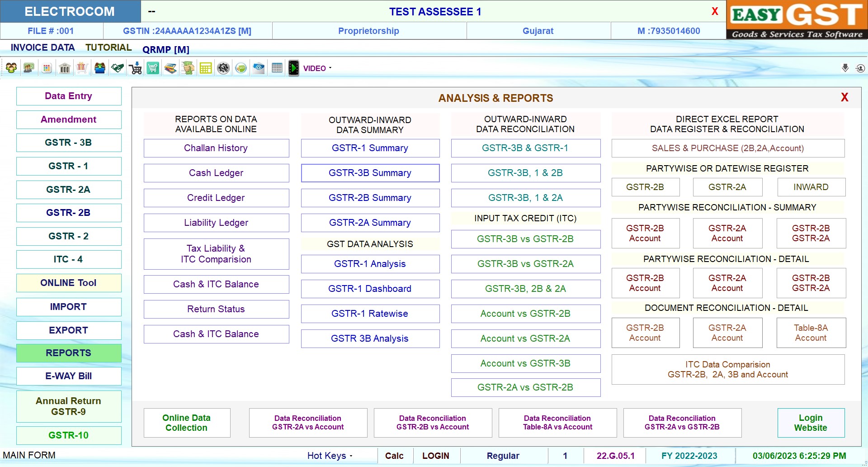Open SALES & PURCHASE Excel report
Image resolution: width=868 pixels, height=467 pixels.
coord(727,148)
